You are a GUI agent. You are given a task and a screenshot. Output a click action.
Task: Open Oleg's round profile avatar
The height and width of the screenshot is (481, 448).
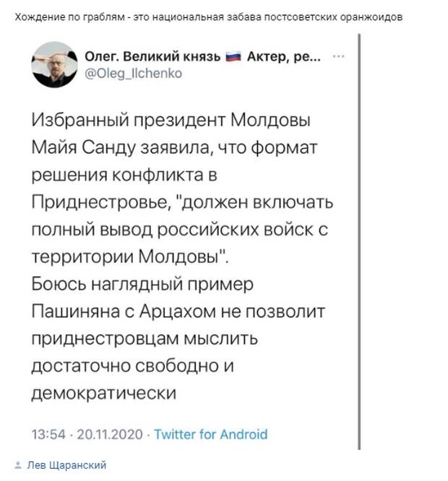54,65
